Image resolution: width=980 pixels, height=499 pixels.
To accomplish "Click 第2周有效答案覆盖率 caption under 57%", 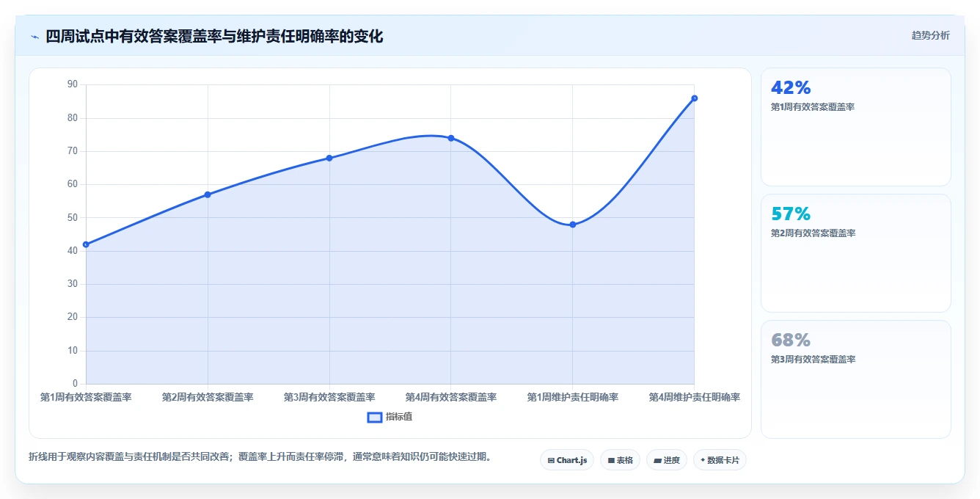I will pyautogui.click(x=813, y=233).
